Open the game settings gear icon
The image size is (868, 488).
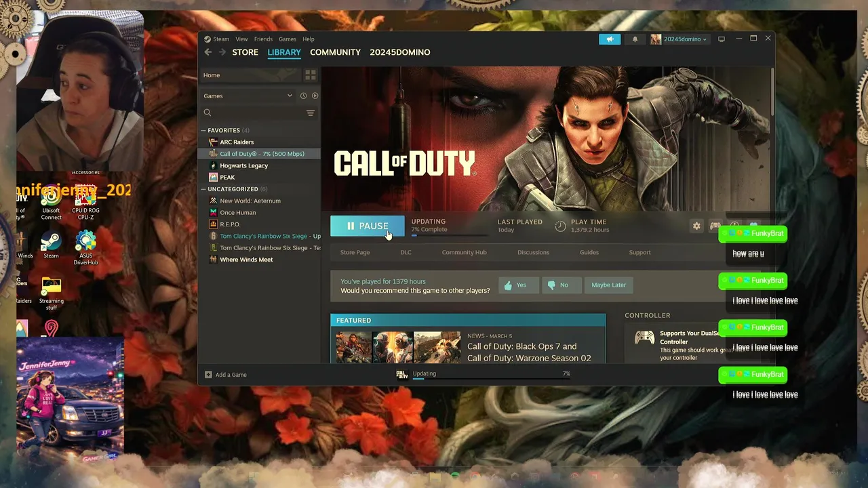coord(696,226)
